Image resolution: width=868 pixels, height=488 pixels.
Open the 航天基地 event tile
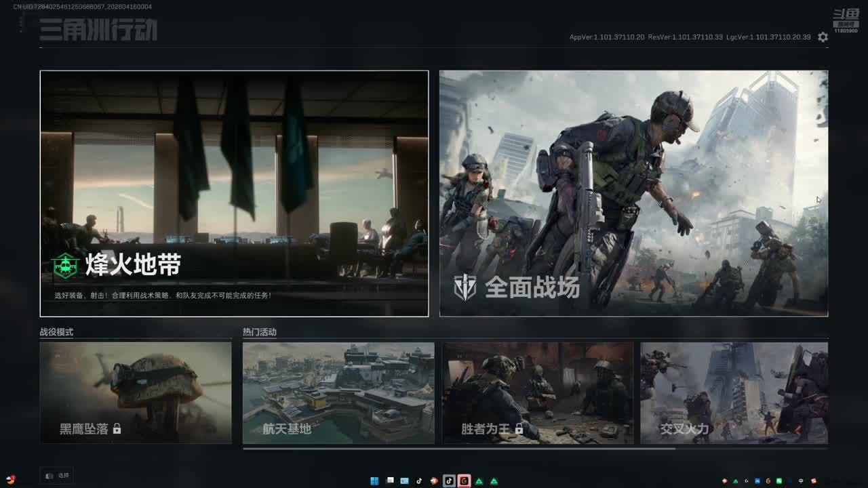pos(338,393)
